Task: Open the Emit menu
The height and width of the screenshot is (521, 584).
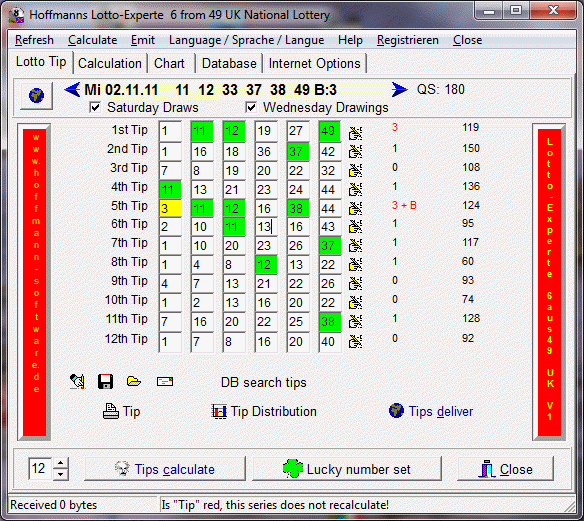Action: click(x=143, y=40)
